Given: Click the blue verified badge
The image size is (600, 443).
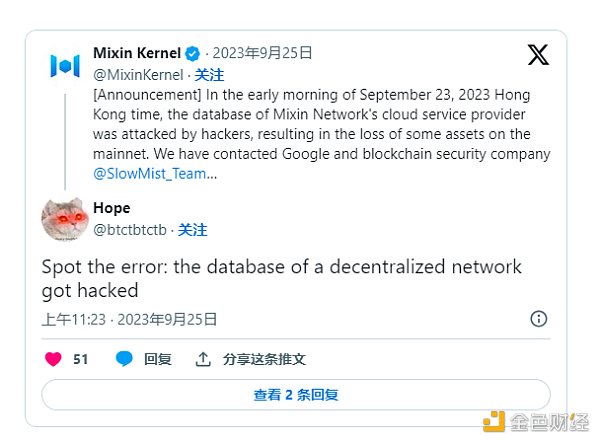Looking at the screenshot, I should coord(192,54).
